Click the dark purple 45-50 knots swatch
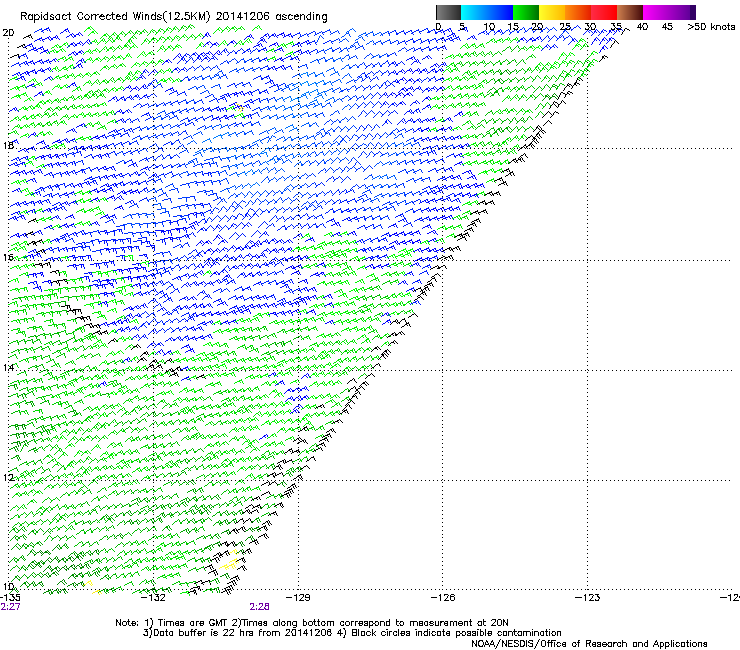The height and width of the screenshot is (650, 740). pyautogui.click(x=682, y=13)
